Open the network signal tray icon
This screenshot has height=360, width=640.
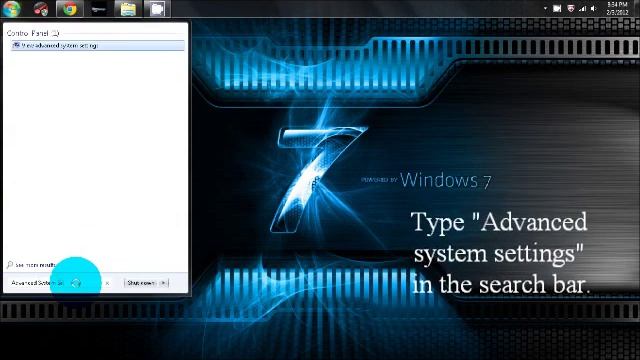point(582,8)
